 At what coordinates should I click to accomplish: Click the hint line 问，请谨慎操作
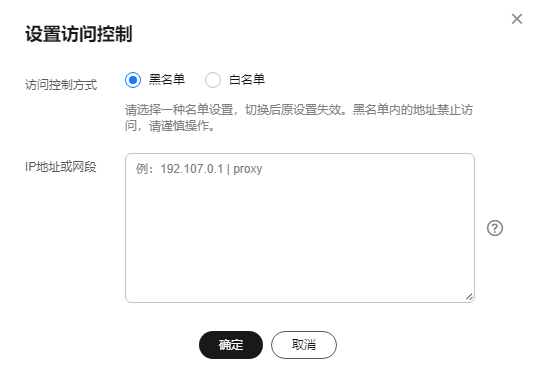point(170,126)
